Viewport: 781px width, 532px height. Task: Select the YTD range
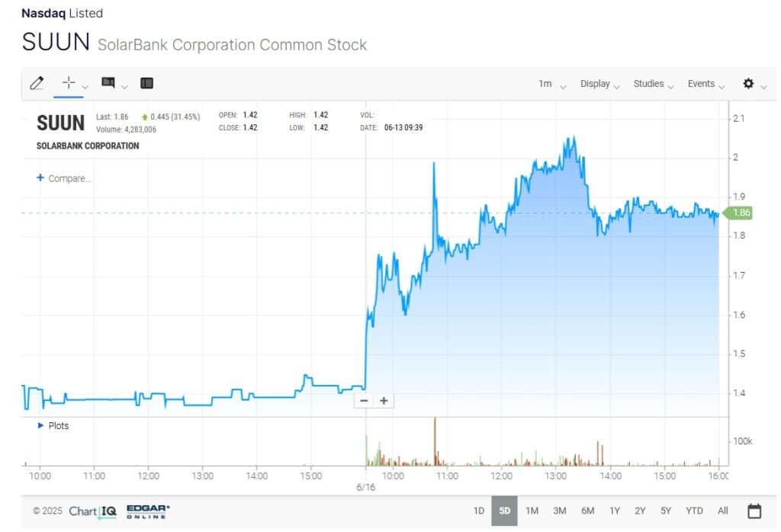[694, 511]
